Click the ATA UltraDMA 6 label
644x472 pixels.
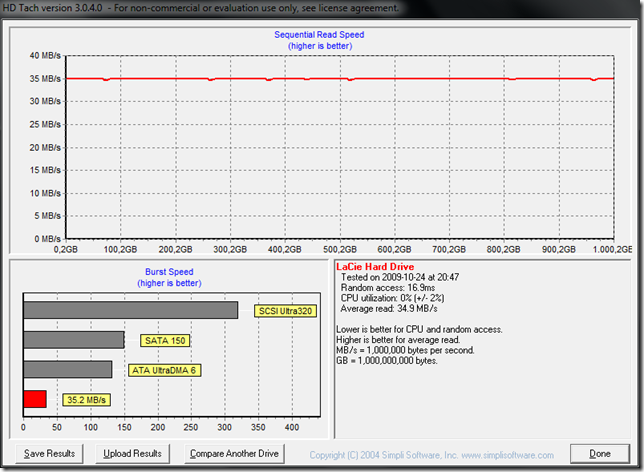coord(163,370)
